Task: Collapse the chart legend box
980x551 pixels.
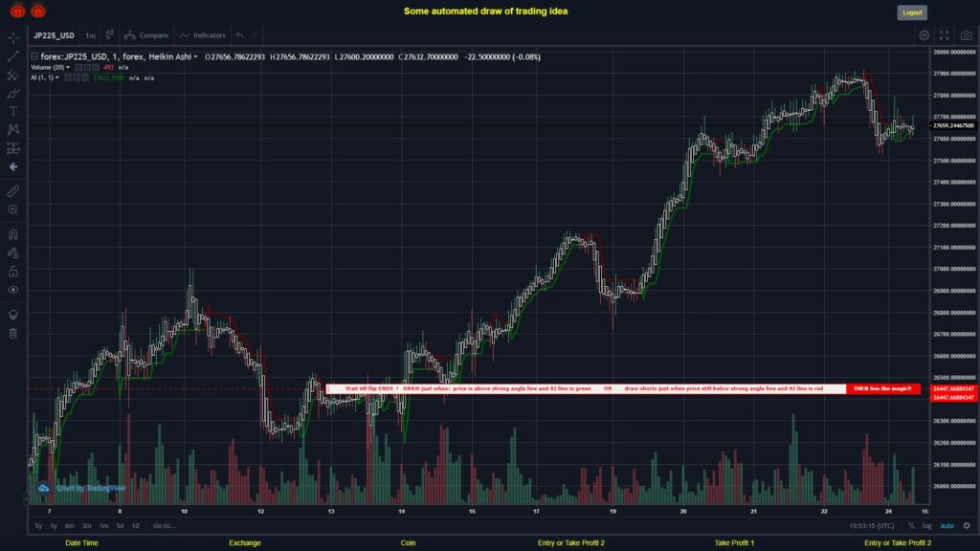Action: [x=34, y=56]
